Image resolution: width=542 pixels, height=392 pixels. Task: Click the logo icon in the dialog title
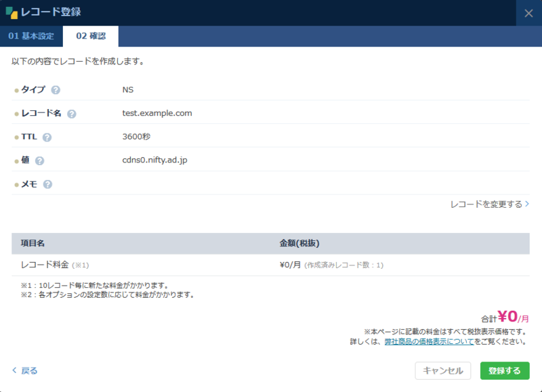pyautogui.click(x=12, y=12)
